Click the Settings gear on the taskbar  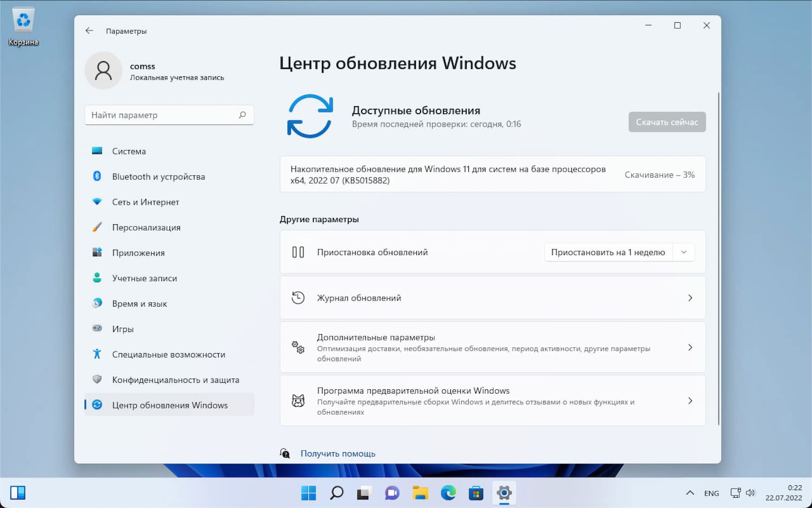pos(504,493)
